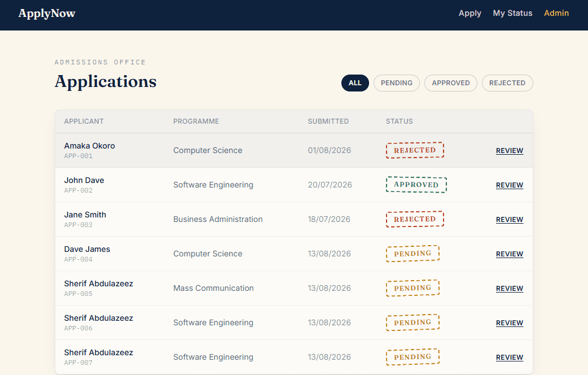Click the PENDING stamp in APP-005 row
588x375 pixels.
pyautogui.click(x=413, y=288)
